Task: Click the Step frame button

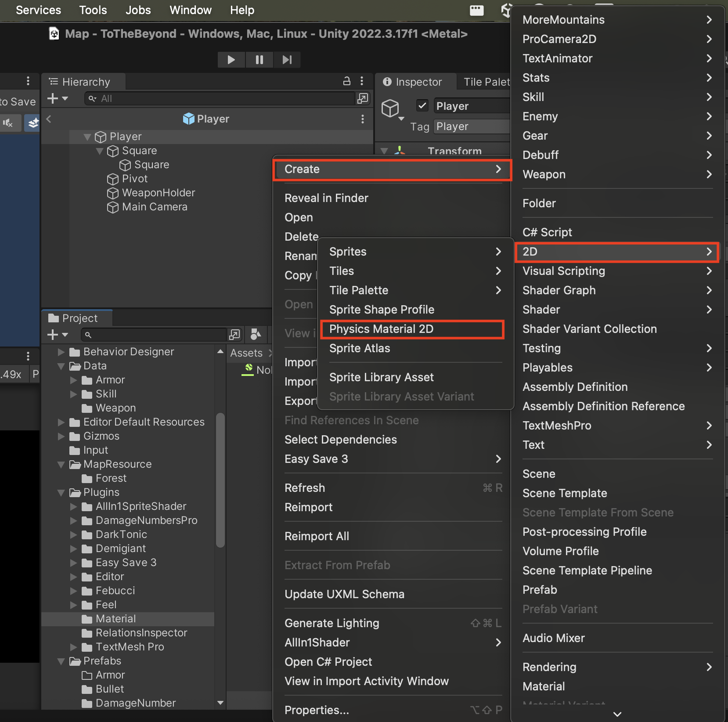Action: click(287, 60)
